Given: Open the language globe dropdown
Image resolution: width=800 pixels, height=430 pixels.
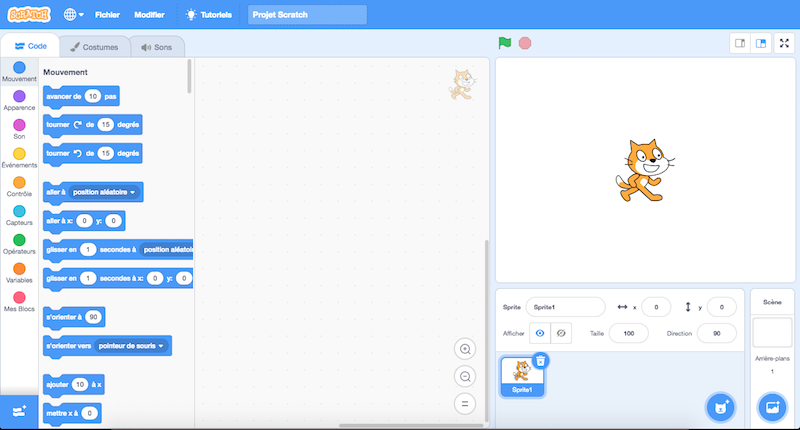Looking at the screenshot, I should (x=74, y=15).
